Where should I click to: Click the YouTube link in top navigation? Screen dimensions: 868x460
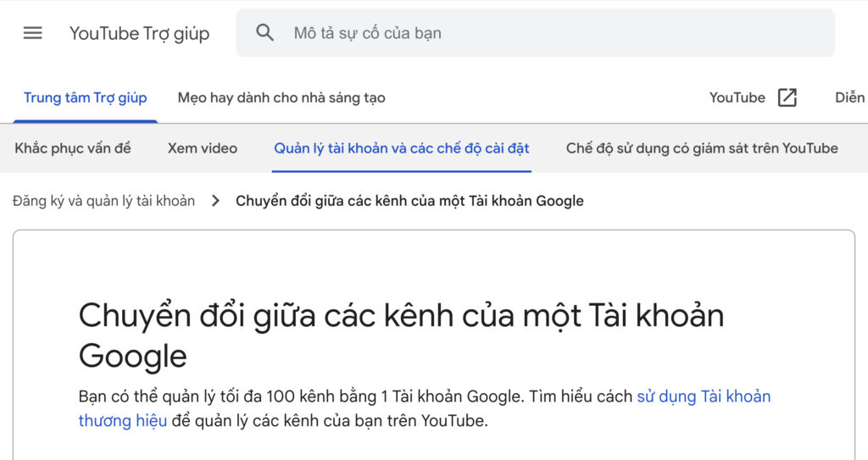tap(737, 97)
